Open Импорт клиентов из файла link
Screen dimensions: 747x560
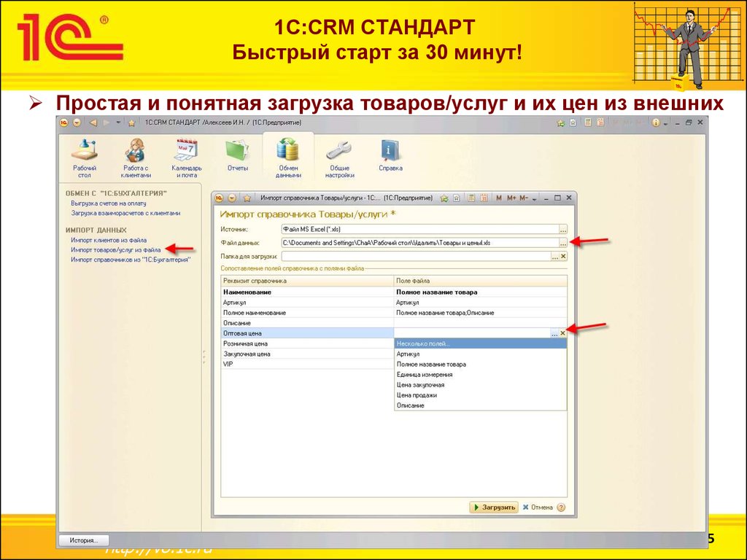(x=109, y=240)
